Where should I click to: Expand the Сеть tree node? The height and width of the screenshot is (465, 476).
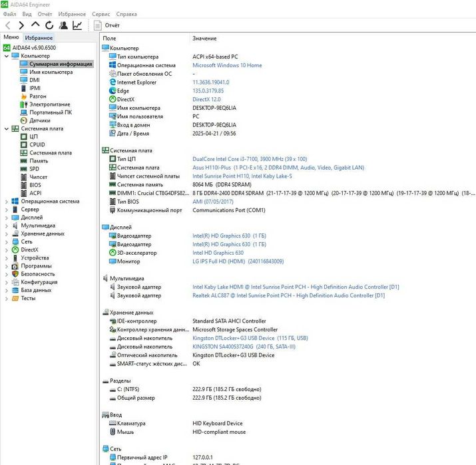pyautogui.click(x=7, y=241)
